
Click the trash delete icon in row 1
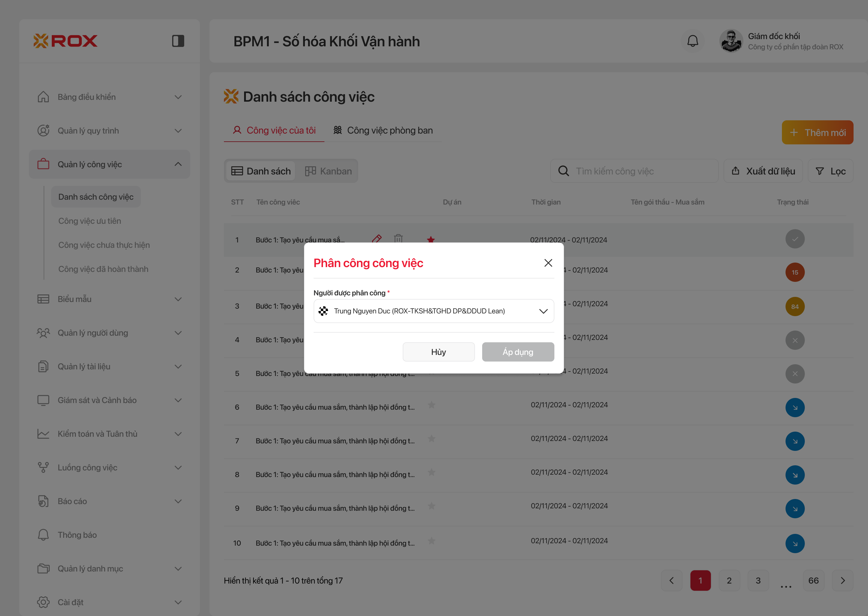pos(398,239)
